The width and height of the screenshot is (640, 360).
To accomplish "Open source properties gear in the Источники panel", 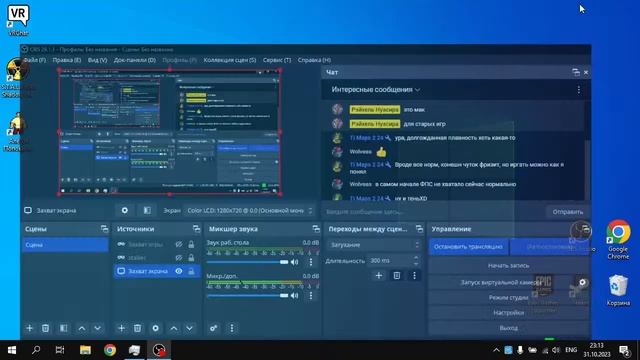I will coord(156,328).
